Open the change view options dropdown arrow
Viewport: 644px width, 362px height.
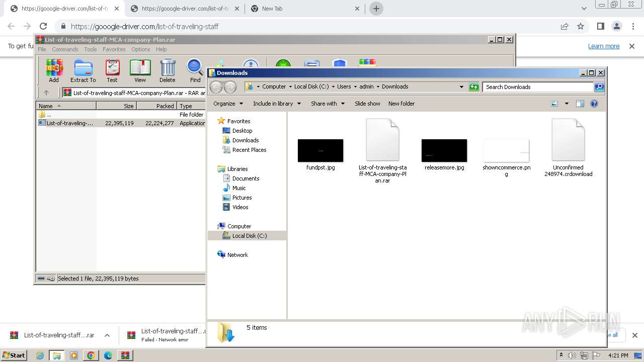(x=566, y=104)
